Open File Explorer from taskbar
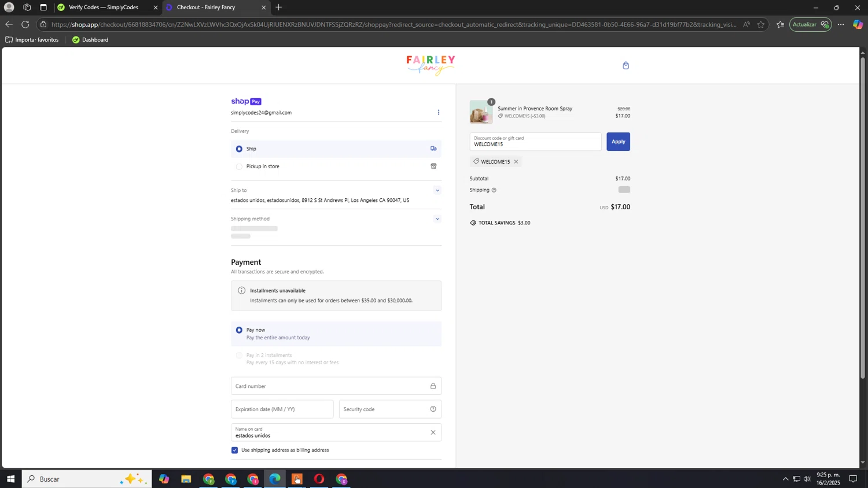The height and width of the screenshot is (488, 868). pyautogui.click(x=186, y=479)
